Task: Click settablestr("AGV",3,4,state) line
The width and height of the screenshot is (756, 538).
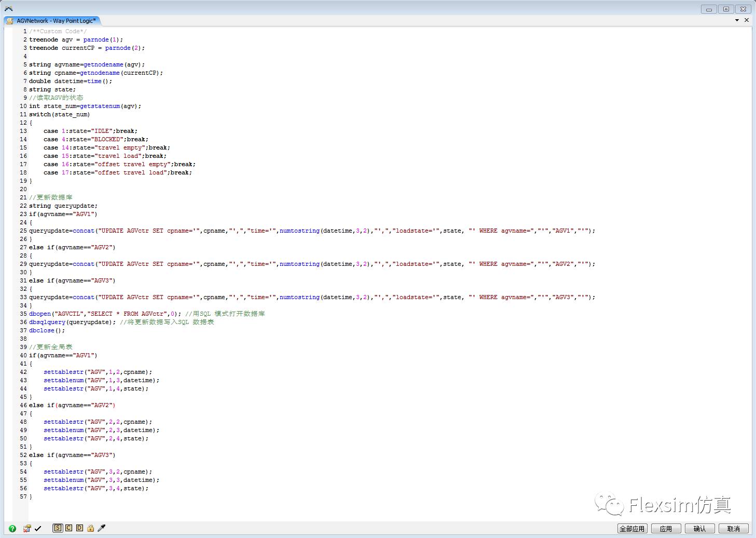Action: coord(96,488)
